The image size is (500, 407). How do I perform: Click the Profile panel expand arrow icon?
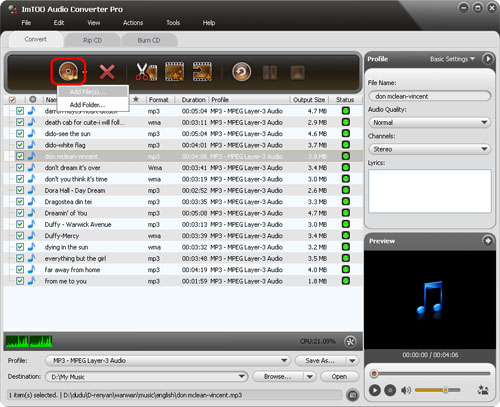click(488, 59)
